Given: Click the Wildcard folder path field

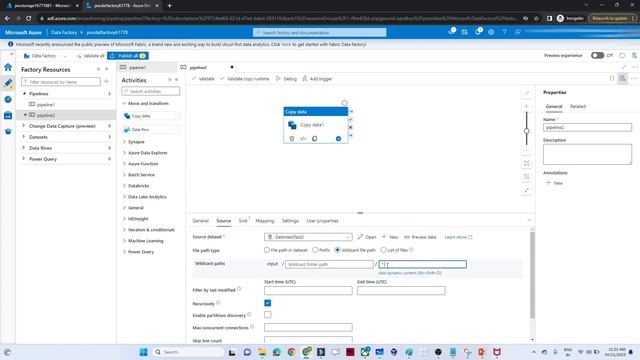Looking at the screenshot, I should point(329,264).
